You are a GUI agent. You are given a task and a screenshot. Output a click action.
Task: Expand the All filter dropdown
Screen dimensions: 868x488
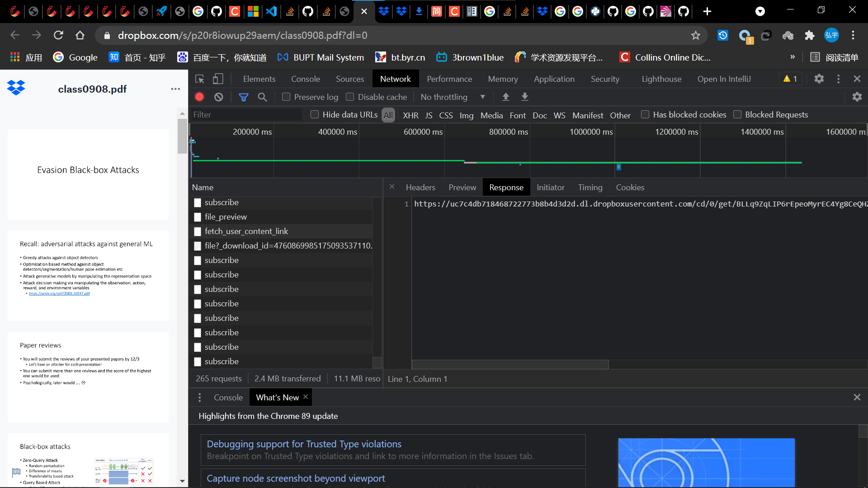pos(388,114)
